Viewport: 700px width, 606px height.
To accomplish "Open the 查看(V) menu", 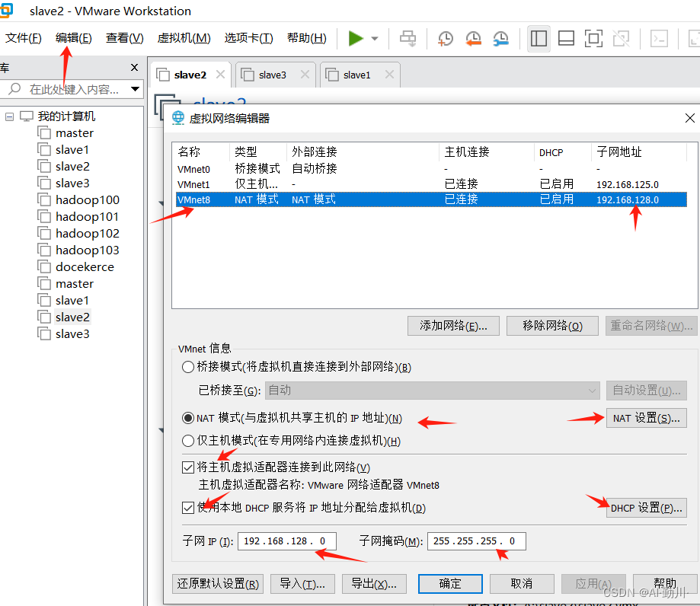I will [x=125, y=38].
